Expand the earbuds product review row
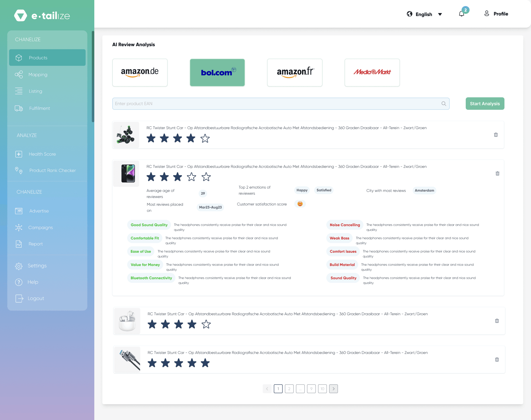This screenshot has width=531, height=420. point(287,314)
